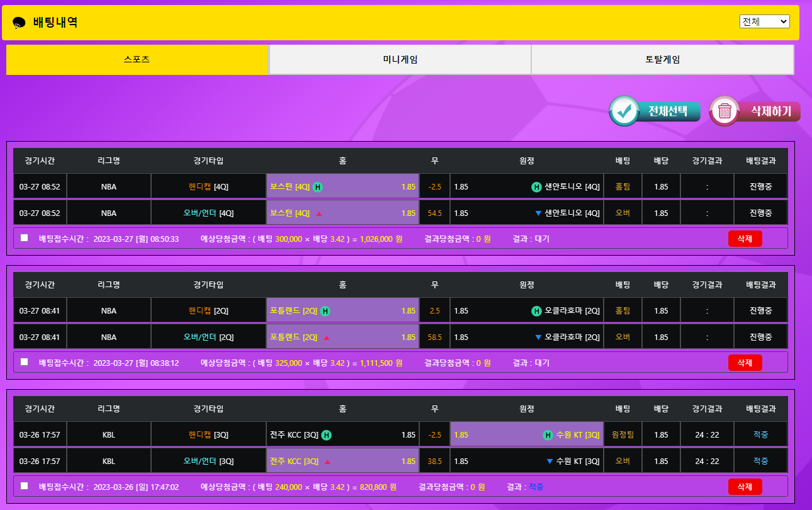Check the box for the 08:50:33 bet

[x=24, y=238]
